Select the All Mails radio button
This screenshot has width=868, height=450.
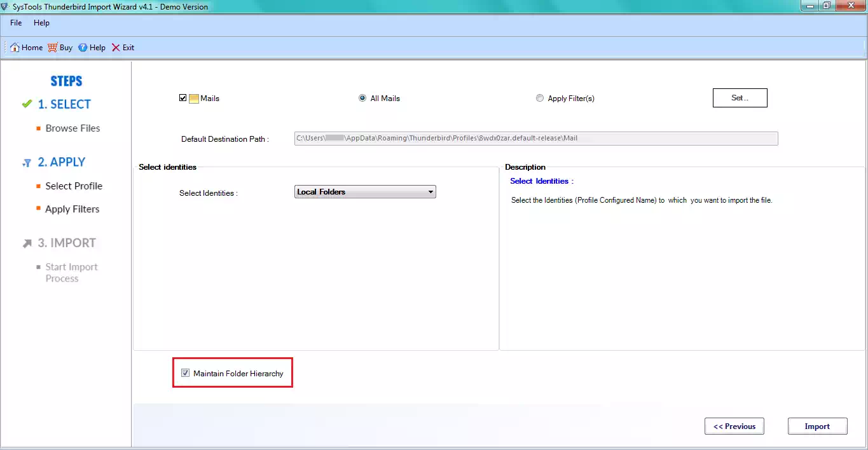(x=362, y=99)
